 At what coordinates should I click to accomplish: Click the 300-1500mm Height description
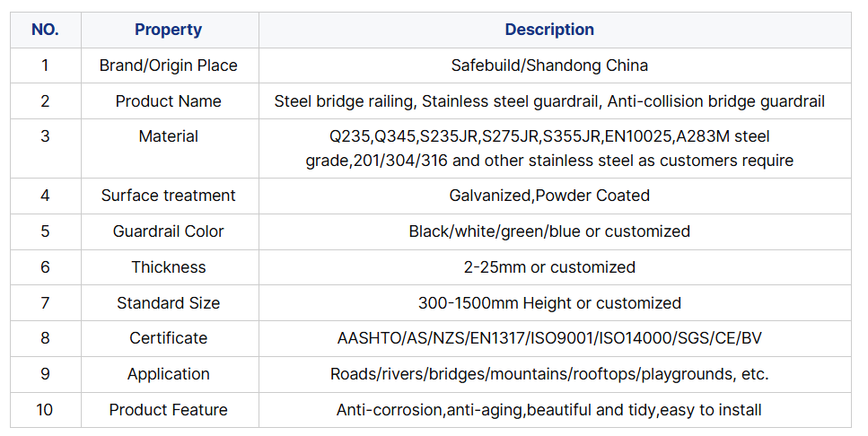pos(549,303)
